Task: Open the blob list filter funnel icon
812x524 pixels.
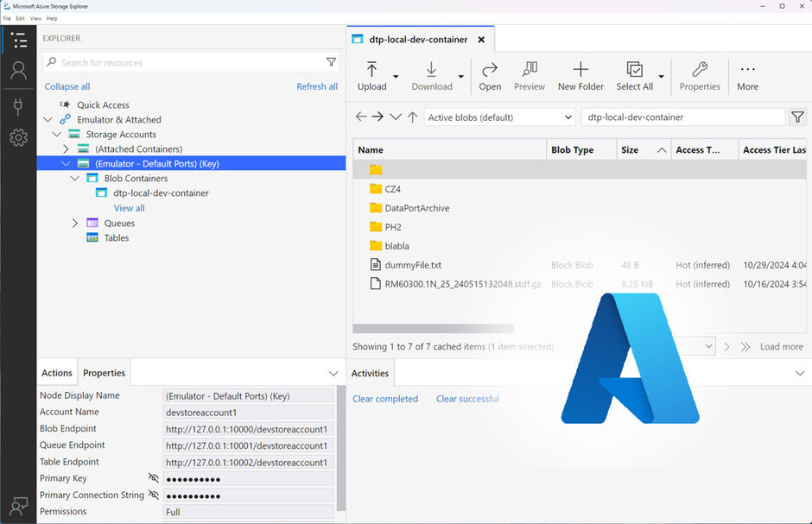Action: click(x=797, y=117)
